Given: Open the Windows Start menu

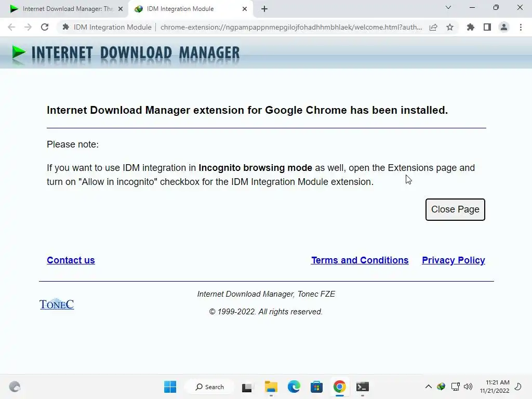Looking at the screenshot, I should click(x=170, y=387).
